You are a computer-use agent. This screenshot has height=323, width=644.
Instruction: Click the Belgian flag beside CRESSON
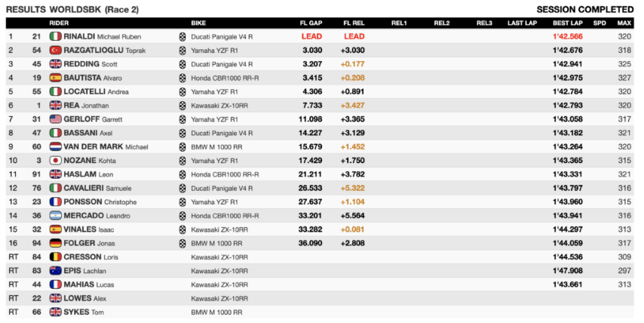[x=56, y=257]
